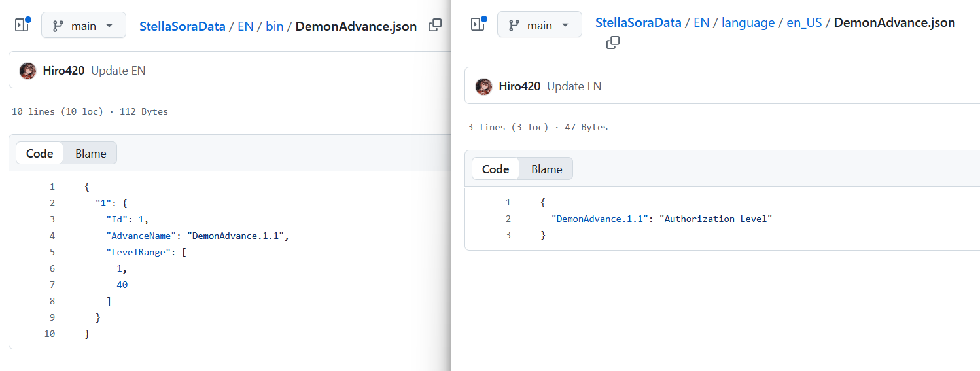The image size is (980, 371).
Task: Expand file tree in left bin panel
Action: pos(22,25)
